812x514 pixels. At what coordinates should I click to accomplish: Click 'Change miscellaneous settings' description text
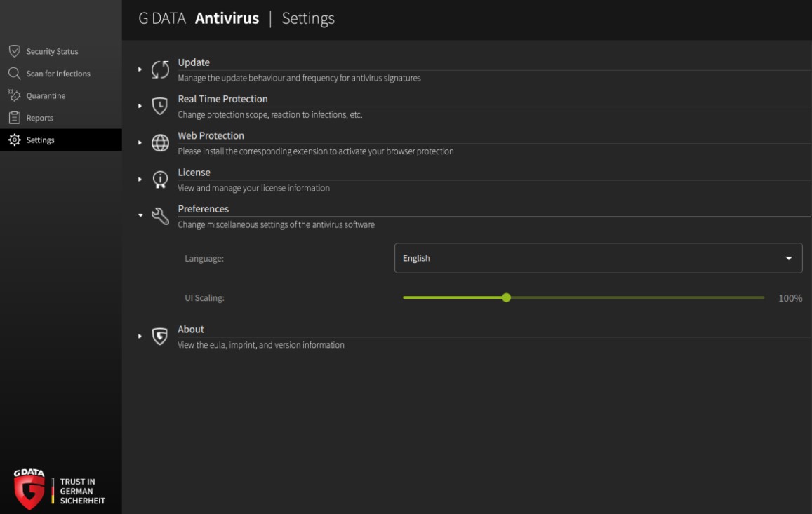[276, 224]
